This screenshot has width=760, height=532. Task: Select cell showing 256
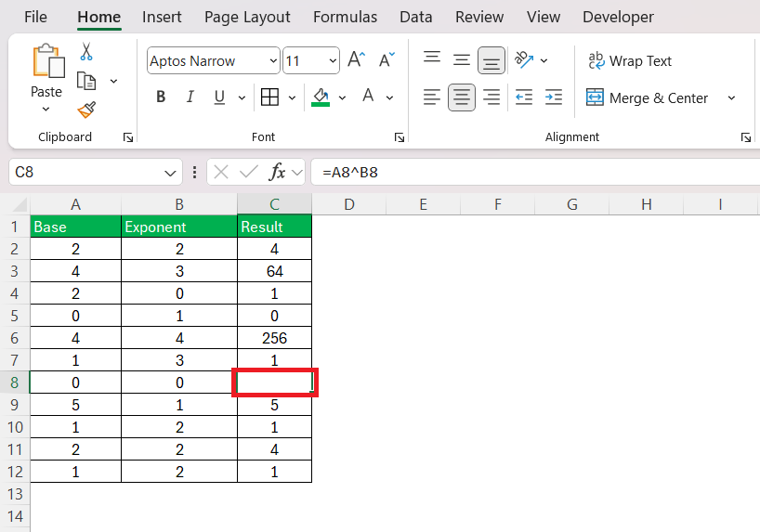[274, 338]
